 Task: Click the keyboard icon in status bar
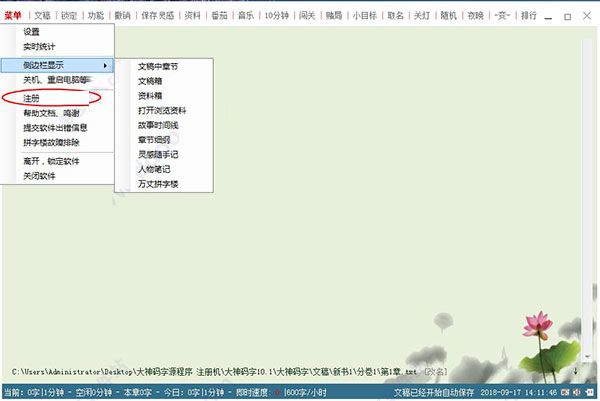pos(565,393)
